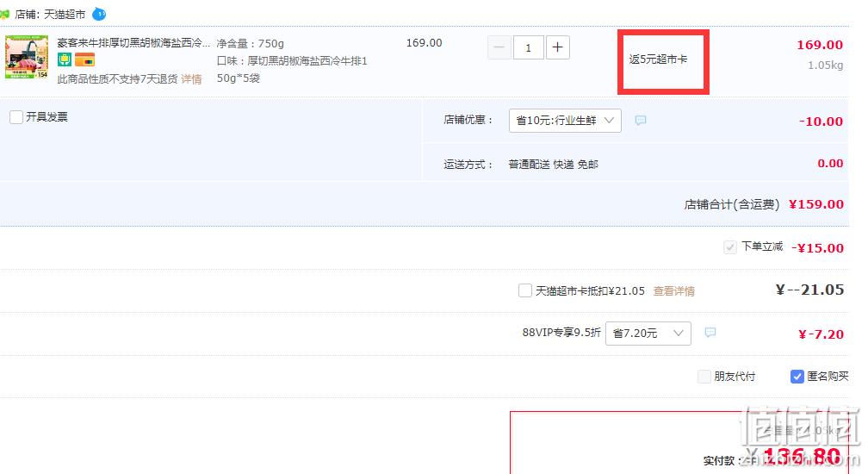Toggle the 下单立减 checkbox
The width and height of the screenshot is (868, 474).
click(729, 247)
